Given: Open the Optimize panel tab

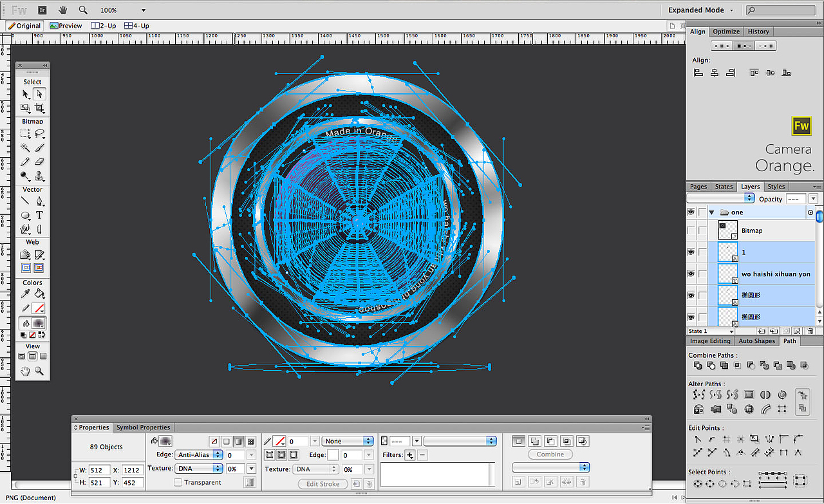Looking at the screenshot, I should pos(726,32).
